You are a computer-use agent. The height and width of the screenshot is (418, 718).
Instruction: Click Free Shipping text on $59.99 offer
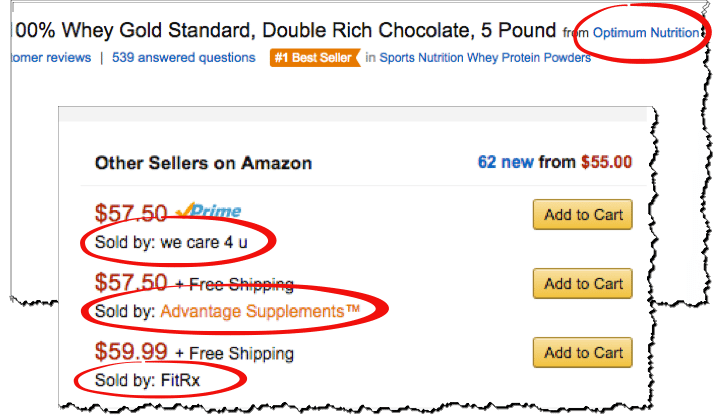pos(241,353)
